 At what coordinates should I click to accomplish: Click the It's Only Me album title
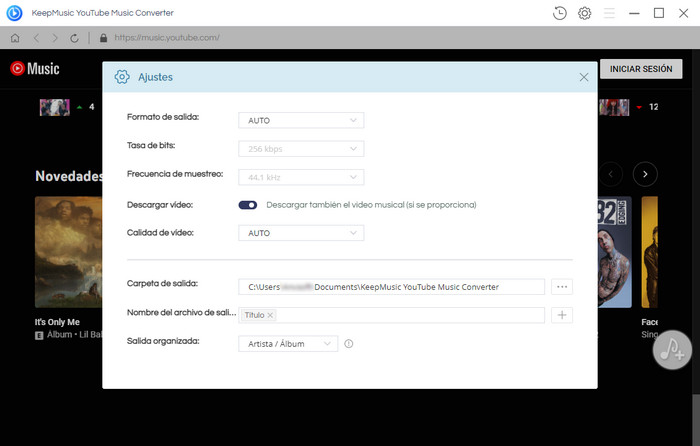point(57,322)
